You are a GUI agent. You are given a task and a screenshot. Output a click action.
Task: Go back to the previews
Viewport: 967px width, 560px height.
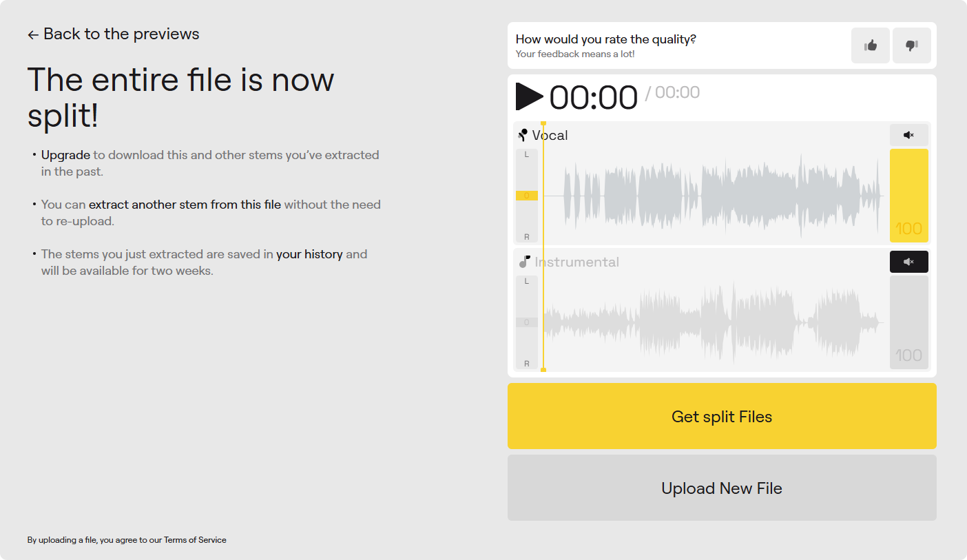(x=114, y=34)
